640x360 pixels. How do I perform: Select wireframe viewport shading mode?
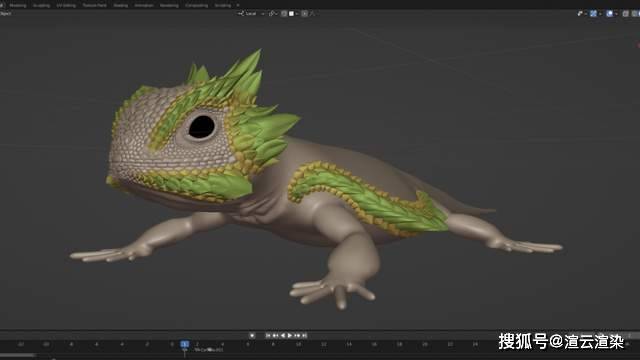click(634, 13)
